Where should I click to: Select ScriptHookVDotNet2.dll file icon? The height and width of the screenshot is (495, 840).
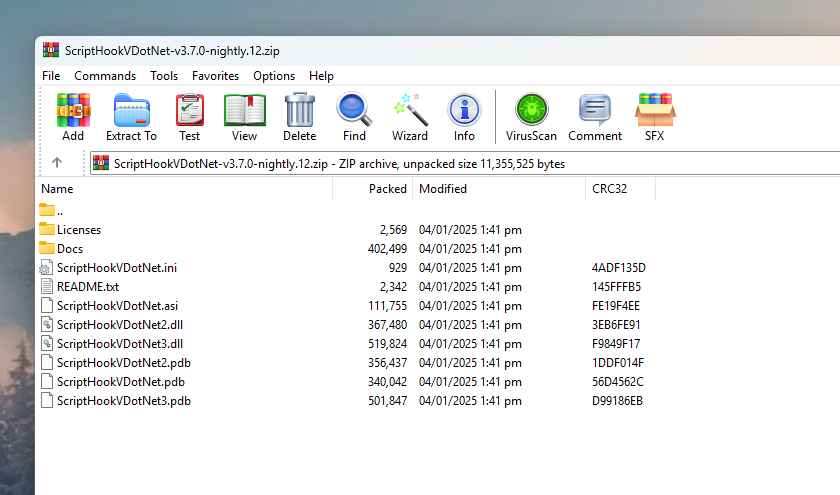(47, 325)
